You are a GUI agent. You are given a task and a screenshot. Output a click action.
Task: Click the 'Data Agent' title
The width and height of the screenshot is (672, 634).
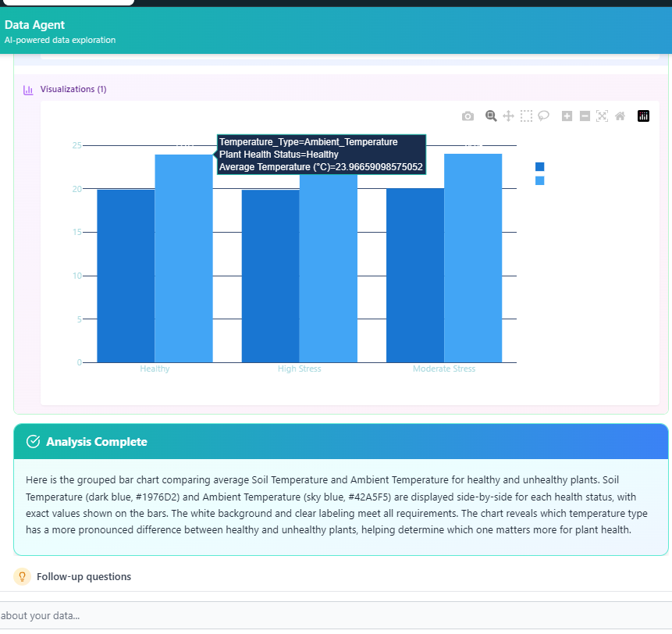(x=34, y=25)
